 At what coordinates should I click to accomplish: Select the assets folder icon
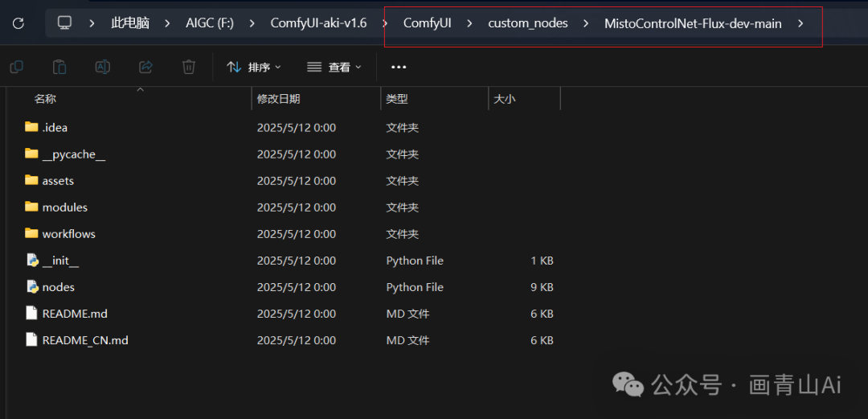coord(31,181)
